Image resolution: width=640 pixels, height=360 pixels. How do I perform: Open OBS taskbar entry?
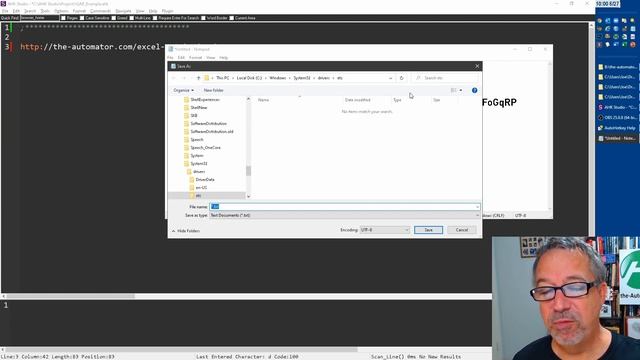click(617, 118)
